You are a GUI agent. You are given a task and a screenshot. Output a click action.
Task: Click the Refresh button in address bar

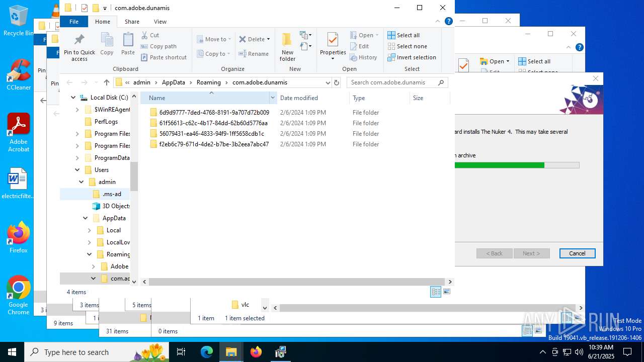(337, 82)
